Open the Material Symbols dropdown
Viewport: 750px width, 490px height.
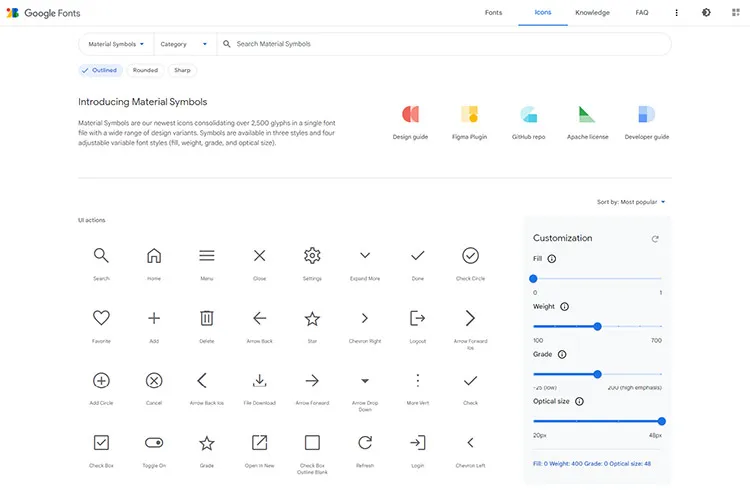pos(116,44)
